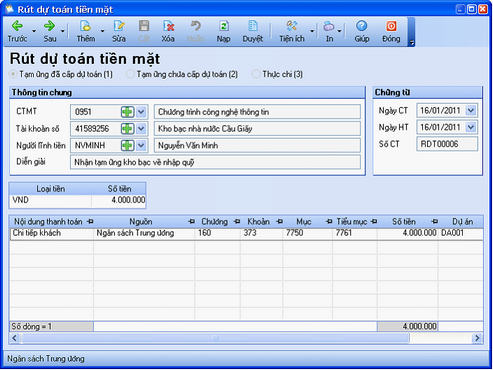Open Tiện ích utilities tools icon
Image resolution: width=493 pixels, height=370 pixels.
[x=292, y=26]
